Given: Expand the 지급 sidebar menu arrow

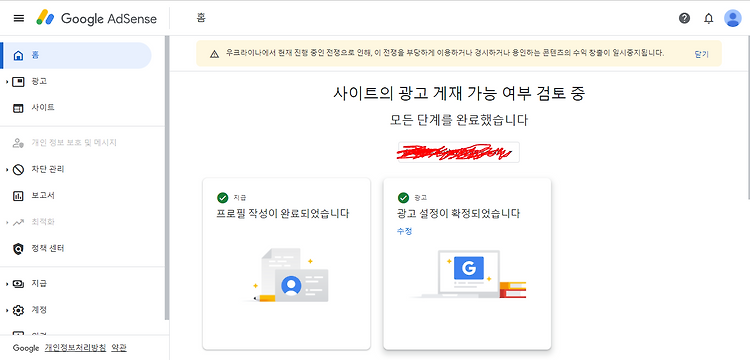Looking at the screenshot, I should click(x=7, y=284).
